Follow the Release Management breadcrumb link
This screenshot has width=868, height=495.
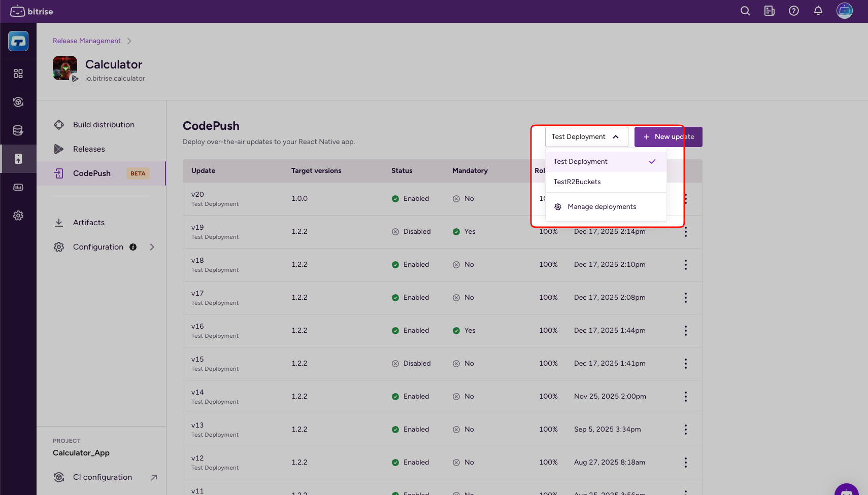tap(87, 41)
